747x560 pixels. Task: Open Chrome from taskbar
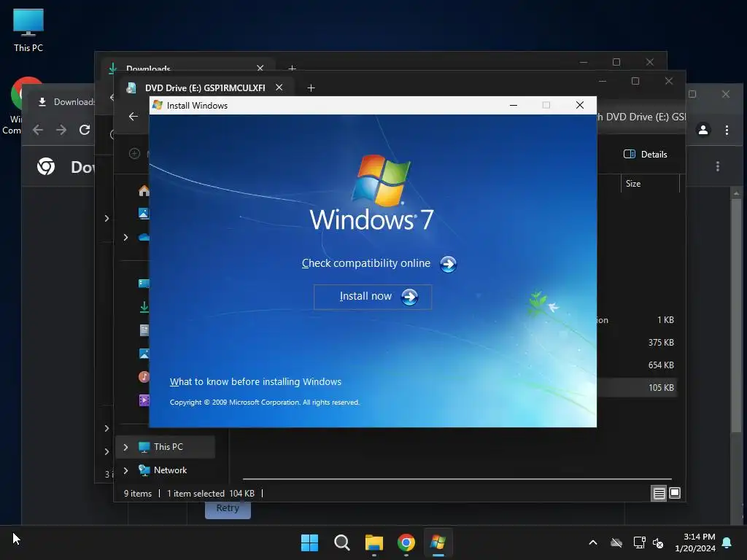pos(406,542)
